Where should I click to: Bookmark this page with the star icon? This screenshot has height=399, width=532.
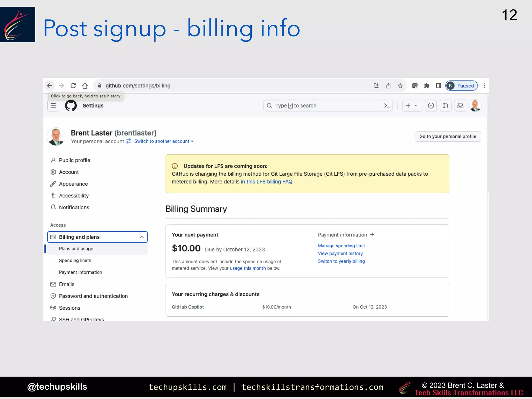(x=400, y=86)
